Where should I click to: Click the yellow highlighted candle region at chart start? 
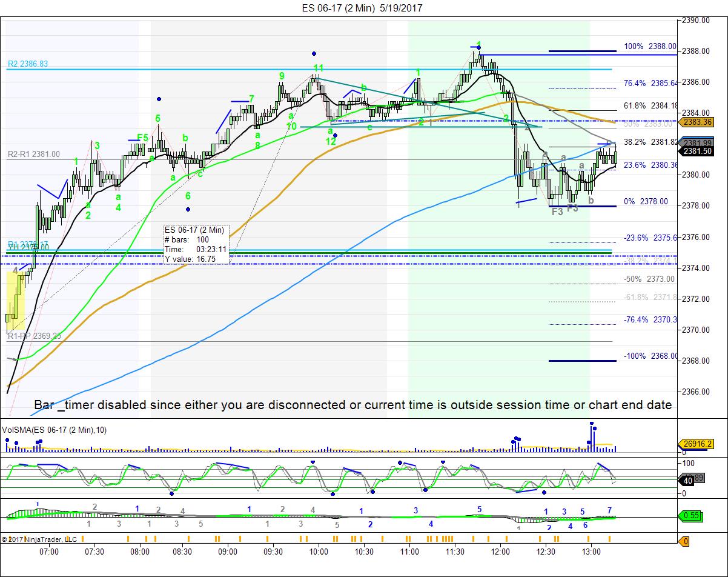[x=16, y=302]
